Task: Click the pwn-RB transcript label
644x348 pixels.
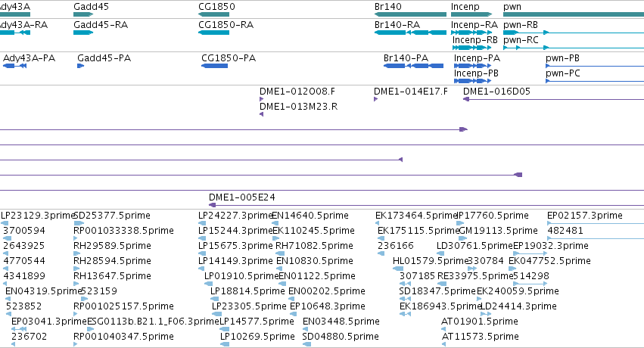Action: (521, 25)
